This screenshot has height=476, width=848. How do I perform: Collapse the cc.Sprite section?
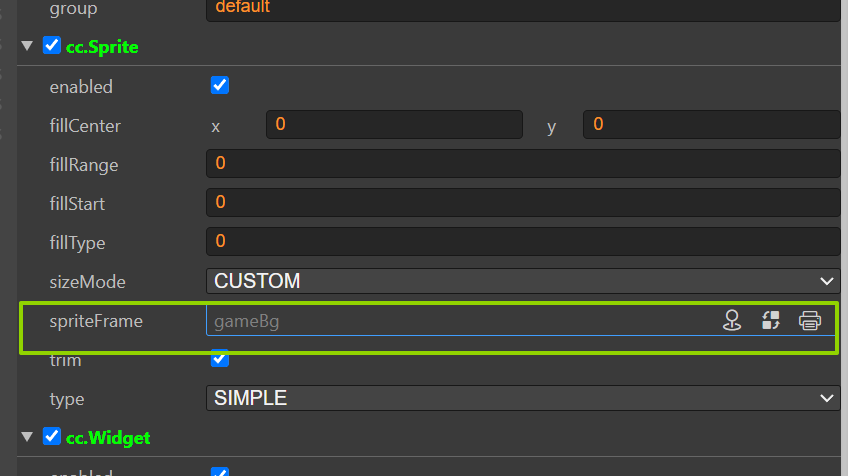27,46
